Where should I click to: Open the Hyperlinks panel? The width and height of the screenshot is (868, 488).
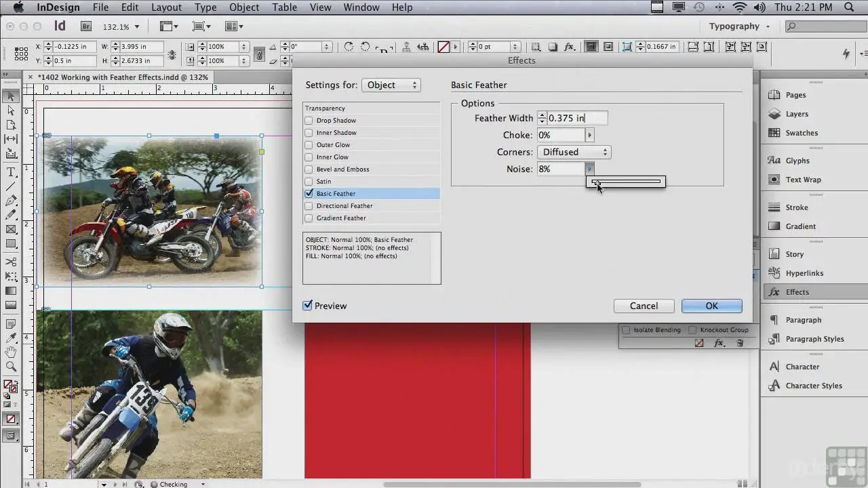pyautogui.click(x=804, y=273)
